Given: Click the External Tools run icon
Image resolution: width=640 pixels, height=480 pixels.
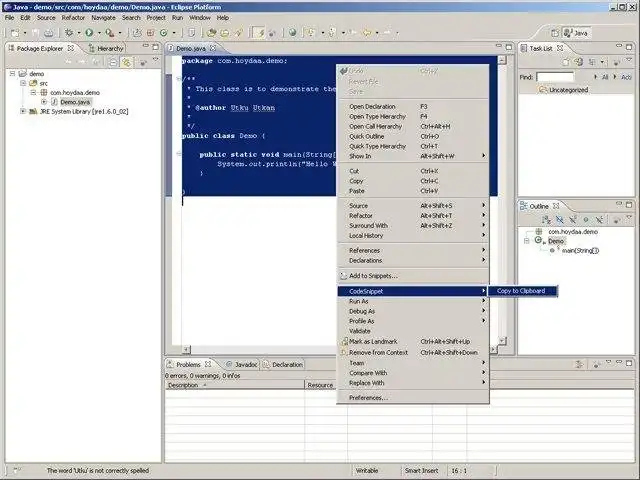Looking at the screenshot, I should tap(109, 33).
